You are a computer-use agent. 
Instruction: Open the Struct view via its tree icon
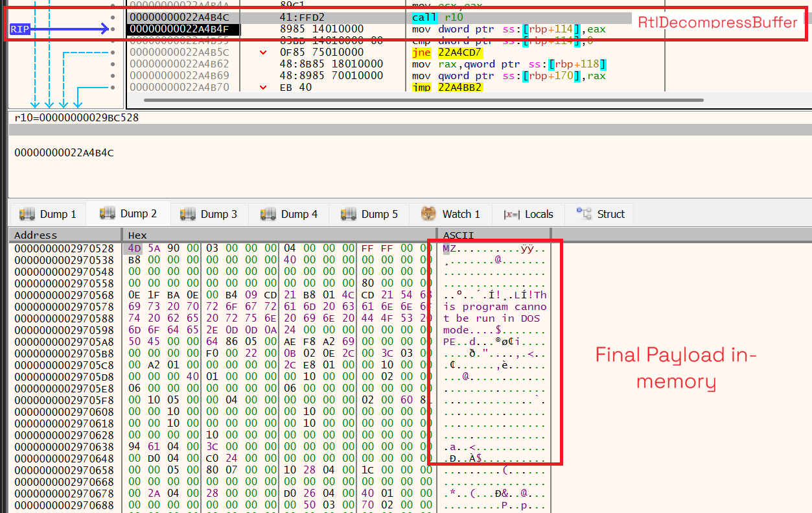(x=585, y=214)
